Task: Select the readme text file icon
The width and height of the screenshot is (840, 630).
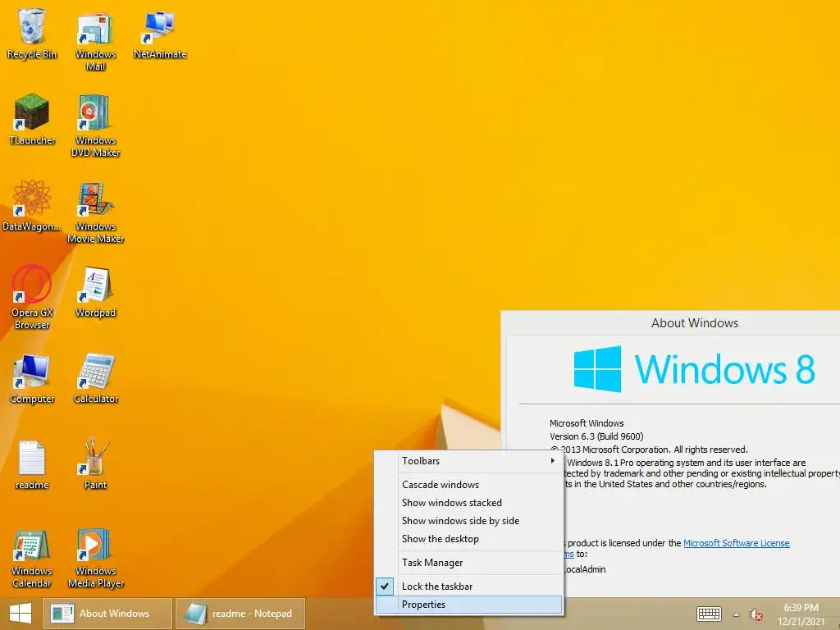Action: pos(32,464)
